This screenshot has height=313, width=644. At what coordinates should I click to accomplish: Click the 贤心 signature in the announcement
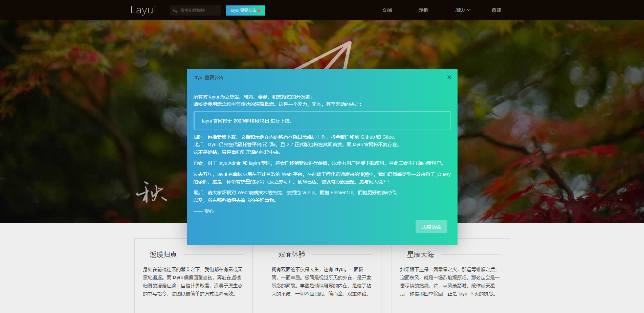point(208,211)
